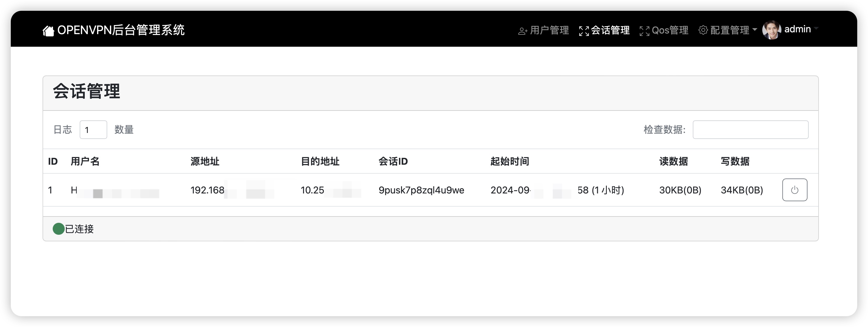Click the expand-arrows icon beside 会话管理
Image resolution: width=868 pixels, height=327 pixels.
583,31
